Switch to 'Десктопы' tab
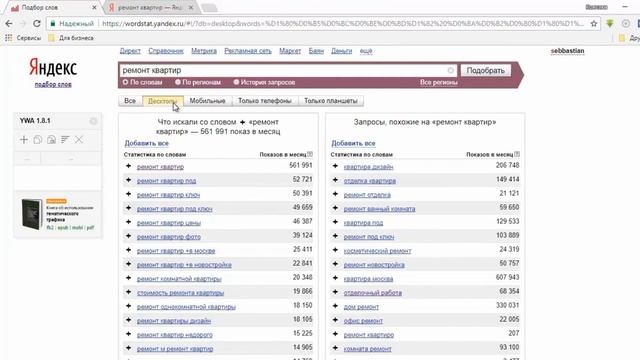Screen dimensions: 640x360 click(162, 101)
